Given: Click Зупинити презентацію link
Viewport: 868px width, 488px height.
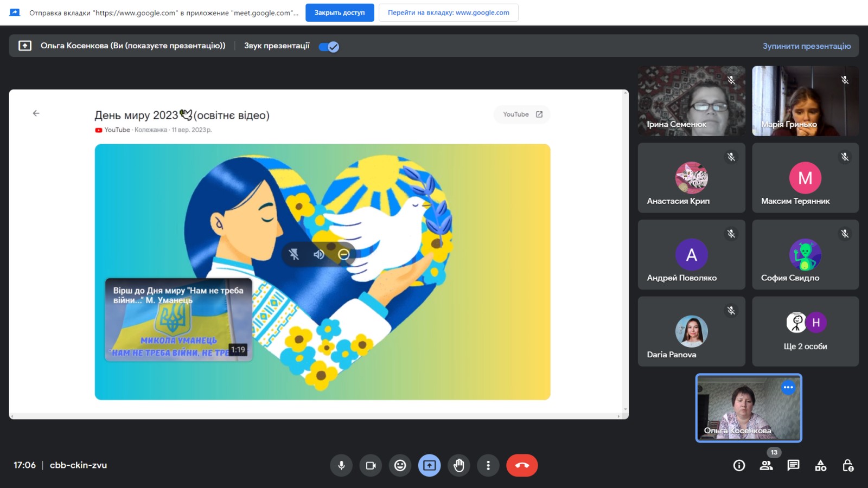Looking at the screenshot, I should point(807,46).
